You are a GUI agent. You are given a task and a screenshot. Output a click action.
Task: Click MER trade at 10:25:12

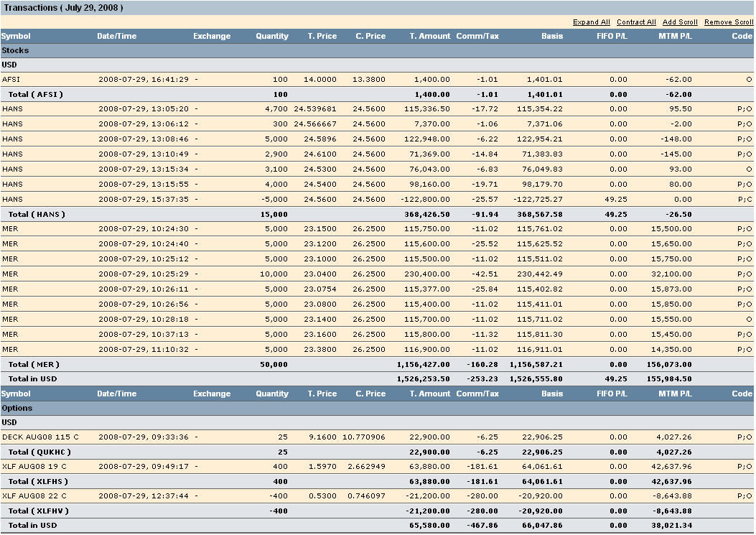click(x=377, y=259)
